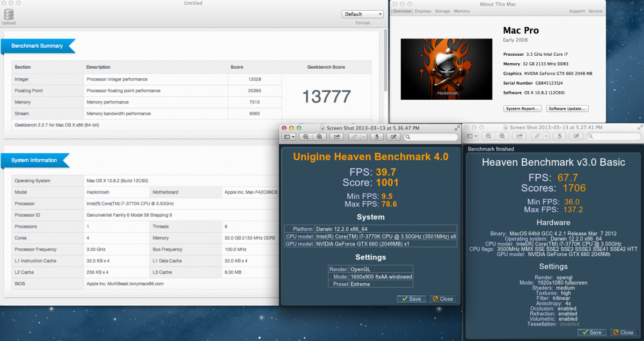Click the Share icon in the 5.36.47 PM Preview window

pos(337,137)
